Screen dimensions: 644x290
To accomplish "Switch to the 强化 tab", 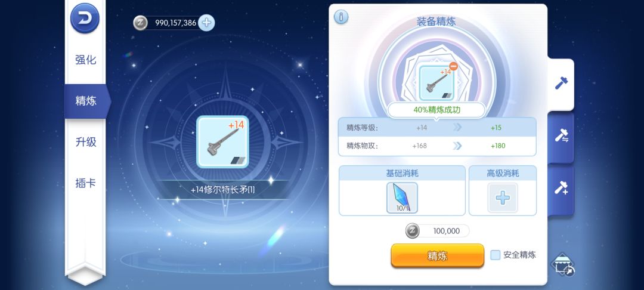I will pyautogui.click(x=85, y=60).
